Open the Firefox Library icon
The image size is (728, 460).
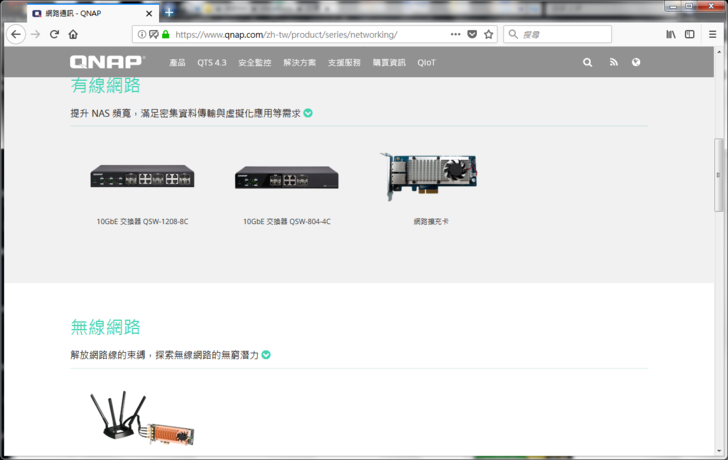click(671, 34)
